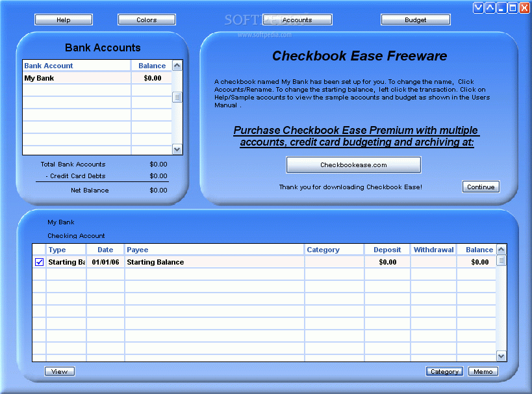Click the Net Balance label
Screen dimensions: 532x394
90,190
